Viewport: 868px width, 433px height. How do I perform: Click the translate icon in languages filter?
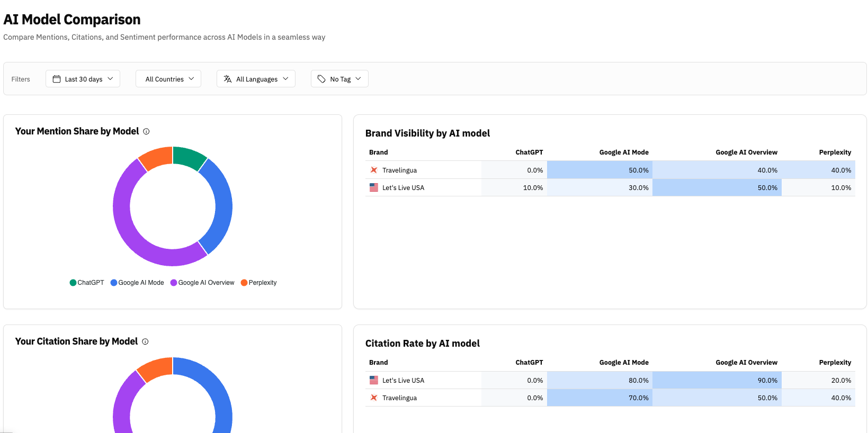[x=228, y=79]
